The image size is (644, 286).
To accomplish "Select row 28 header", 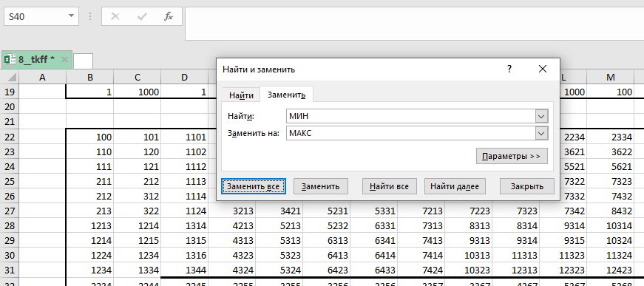I will tap(10, 225).
